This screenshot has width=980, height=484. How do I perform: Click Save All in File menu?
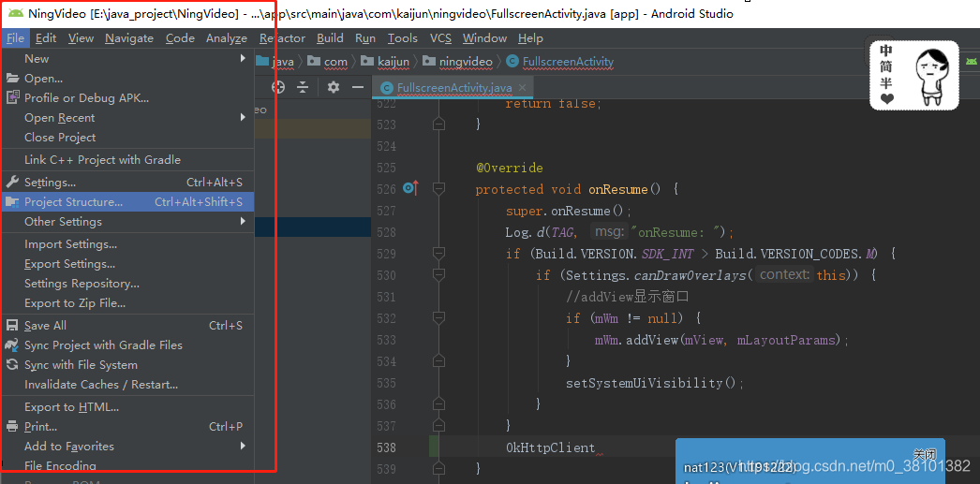click(x=127, y=326)
